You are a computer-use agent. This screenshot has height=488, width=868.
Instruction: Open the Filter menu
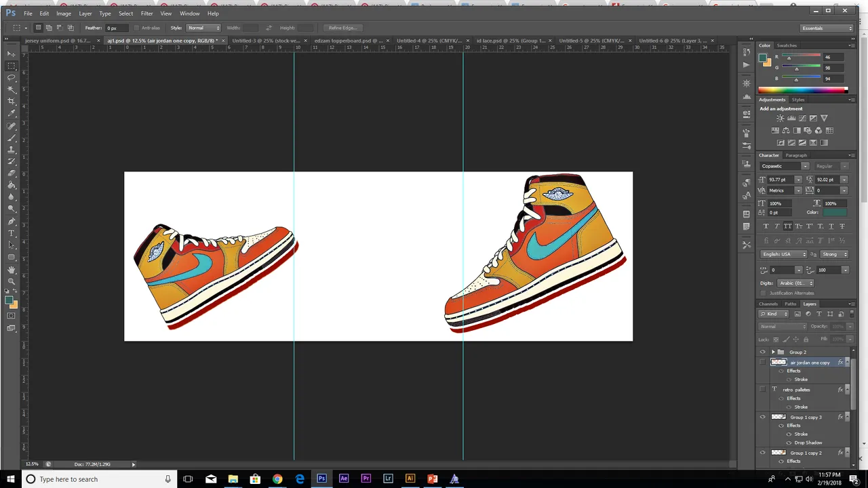pos(146,14)
